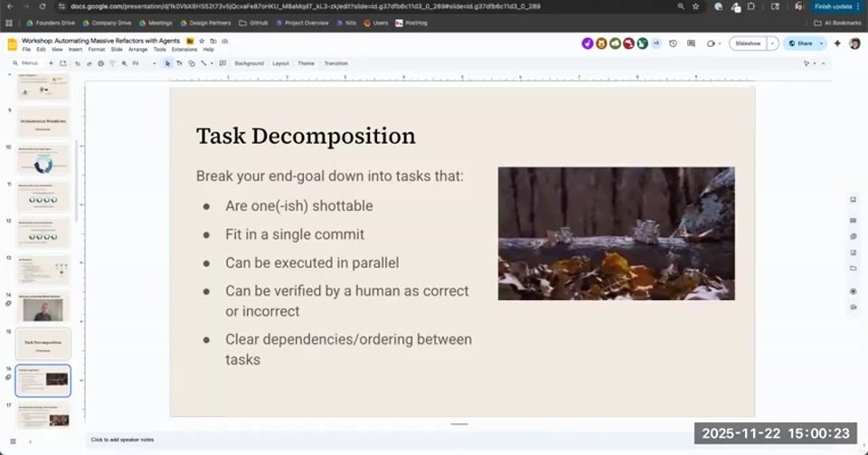
Task: Open the Edit menu
Action: pyautogui.click(x=41, y=50)
